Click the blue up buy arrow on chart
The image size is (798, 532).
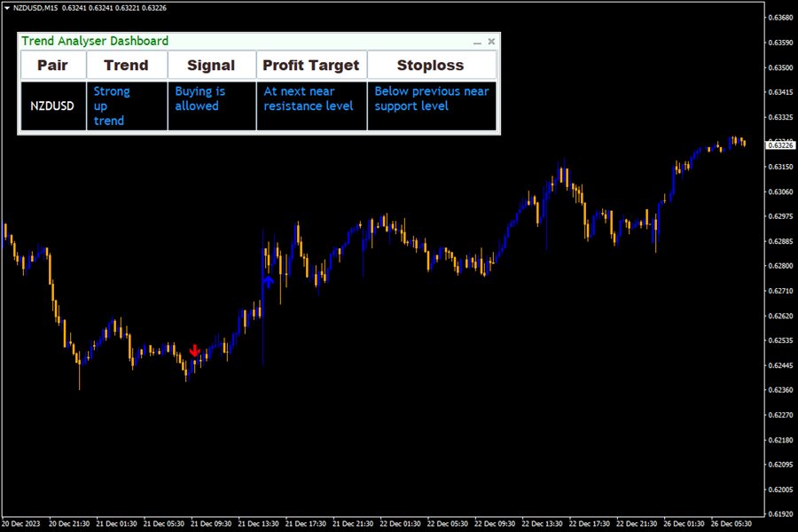(268, 282)
